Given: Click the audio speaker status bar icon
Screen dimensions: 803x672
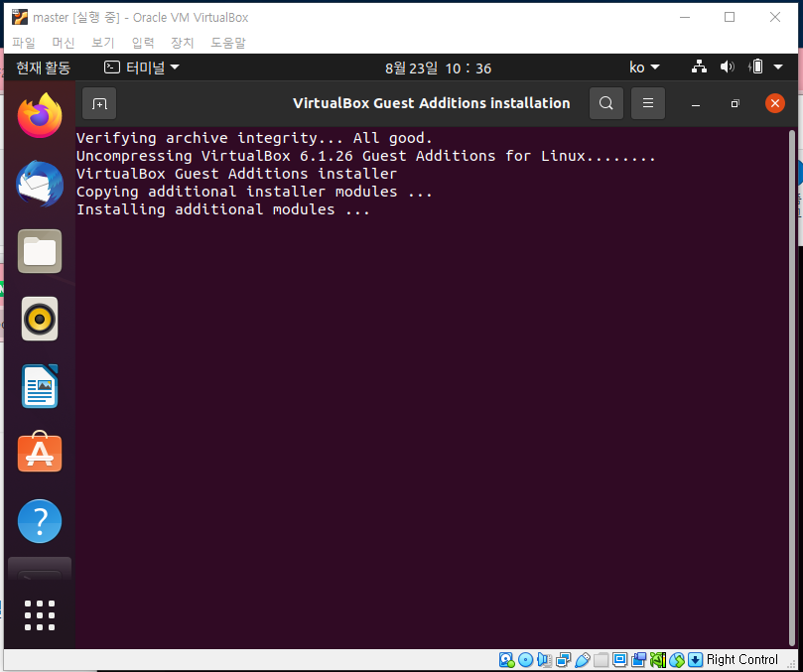Looking at the screenshot, I should [x=544, y=660].
